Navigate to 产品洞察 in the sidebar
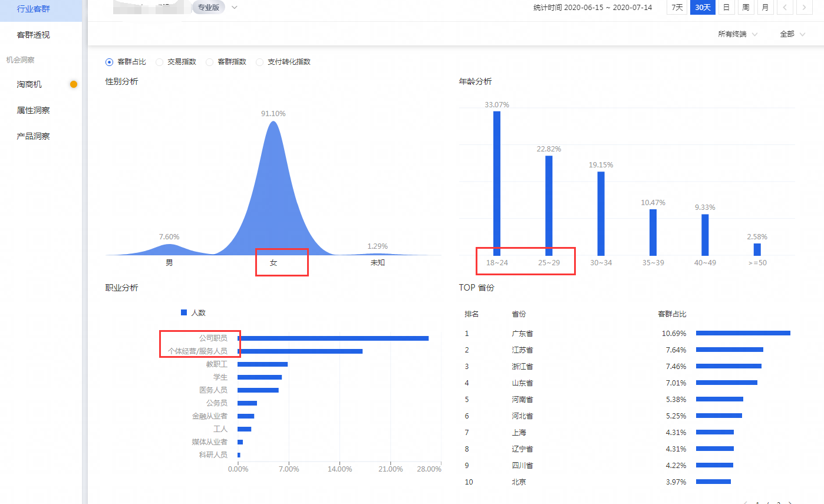Viewport: 824px width, 504px height. (x=34, y=136)
